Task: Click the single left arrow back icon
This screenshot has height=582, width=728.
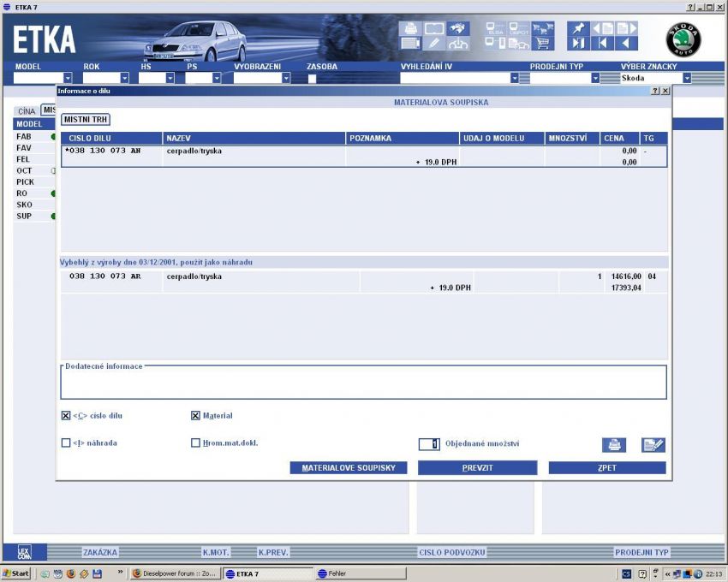Action: (x=626, y=43)
